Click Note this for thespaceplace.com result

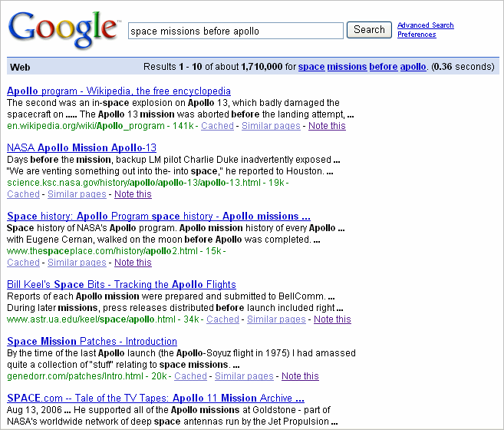pyautogui.click(x=133, y=263)
